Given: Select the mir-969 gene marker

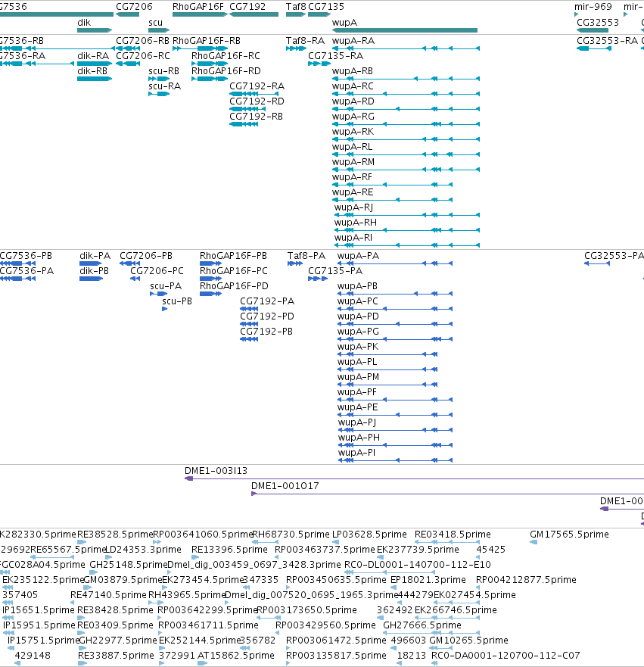Looking at the screenshot, I should (577, 14).
